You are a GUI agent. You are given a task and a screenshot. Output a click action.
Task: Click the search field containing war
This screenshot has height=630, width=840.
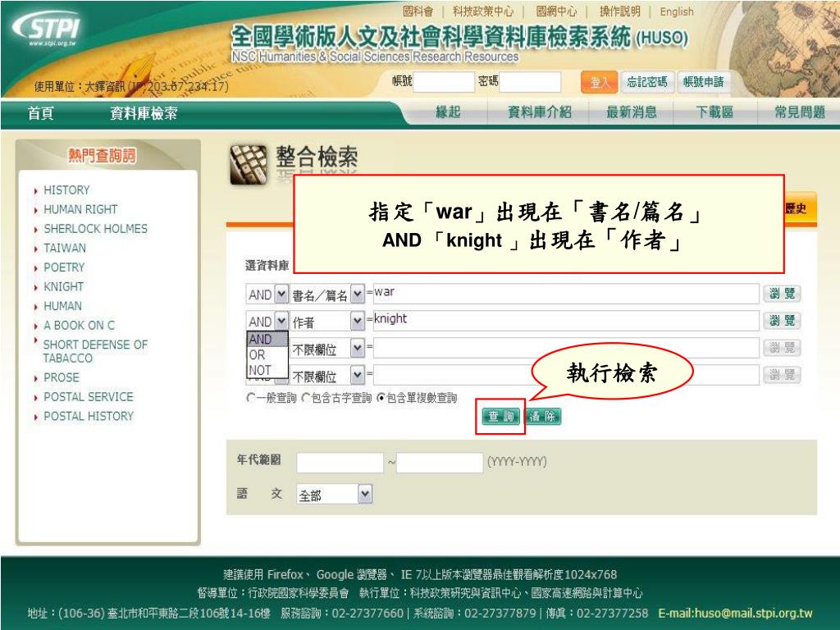point(566,294)
